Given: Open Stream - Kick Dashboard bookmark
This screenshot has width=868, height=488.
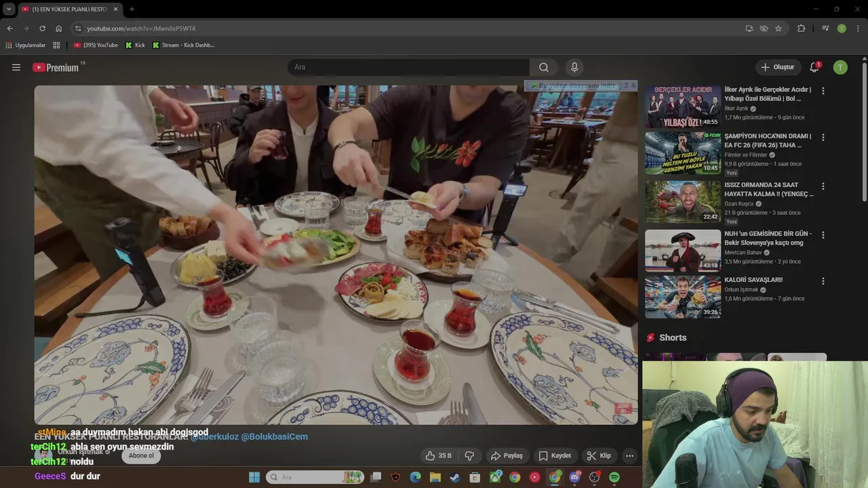Looking at the screenshot, I should click(x=184, y=45).
